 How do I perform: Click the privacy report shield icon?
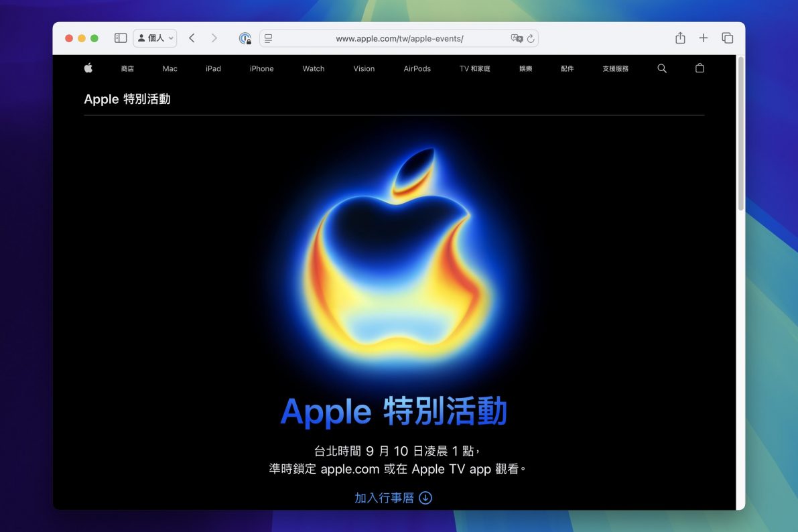[x=245, y=39]
